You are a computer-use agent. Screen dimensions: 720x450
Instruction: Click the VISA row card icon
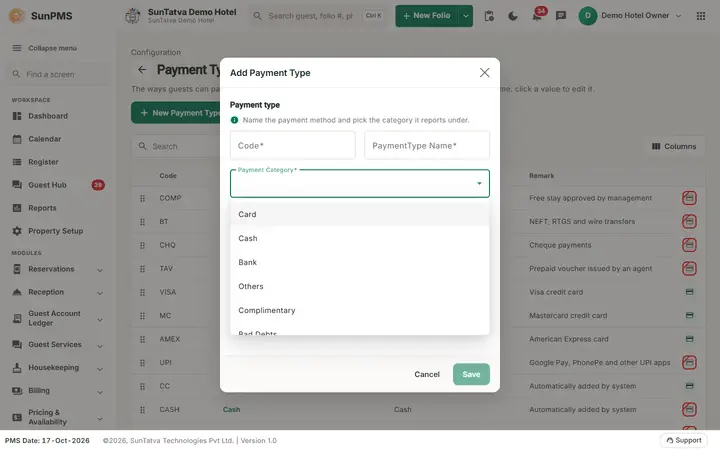(689, 292)
